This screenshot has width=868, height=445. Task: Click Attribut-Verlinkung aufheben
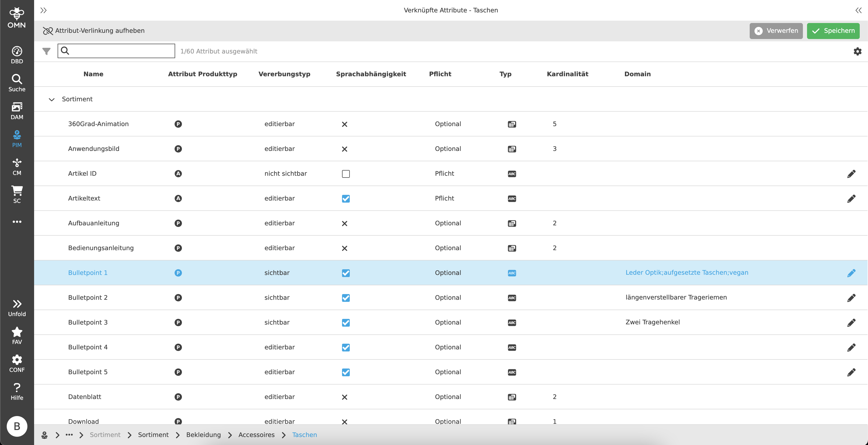coord(94,31)
